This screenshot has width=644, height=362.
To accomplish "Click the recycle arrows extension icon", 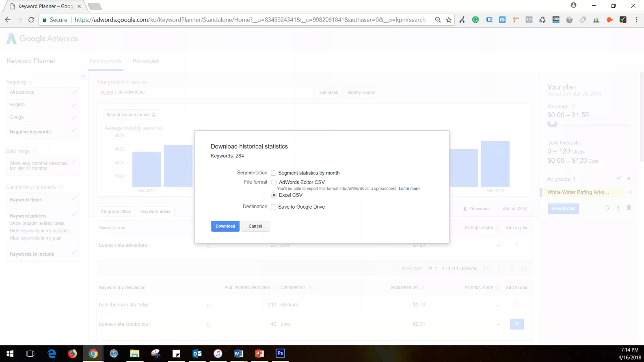I will (x=542, y=19).
